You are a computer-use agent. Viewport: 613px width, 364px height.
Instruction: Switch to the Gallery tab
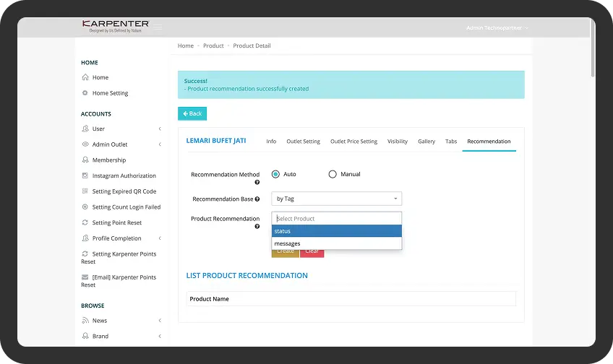[426, 142]
